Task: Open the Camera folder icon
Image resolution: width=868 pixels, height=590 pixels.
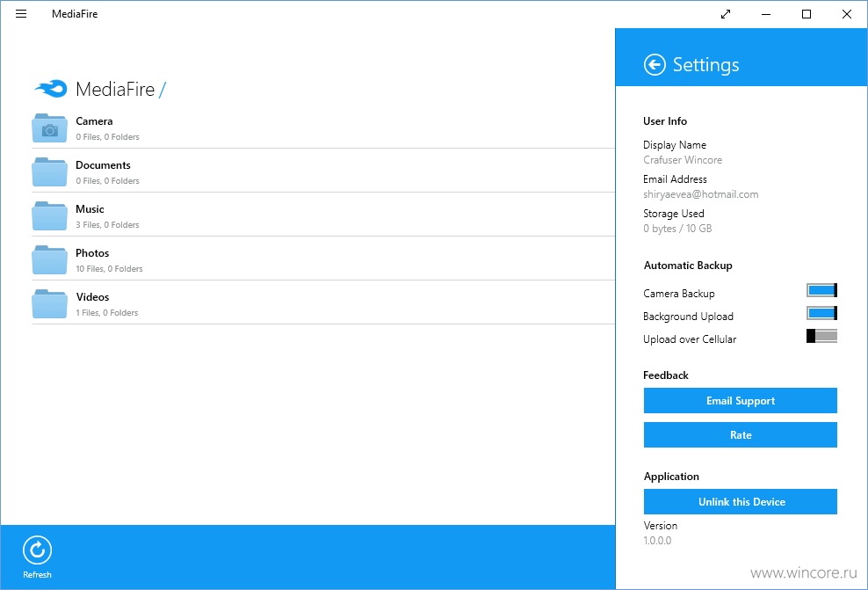Action: tap(50, 128)
